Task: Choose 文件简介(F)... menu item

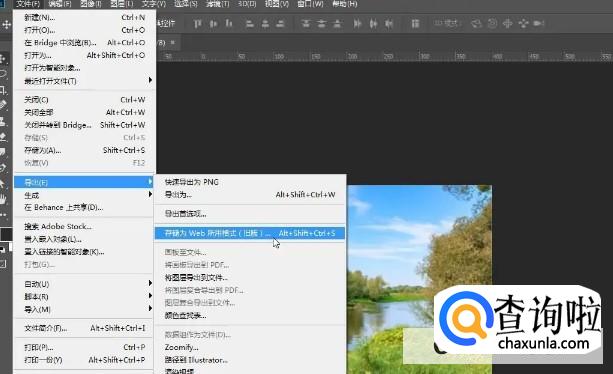Action: [x=84, y=328]
